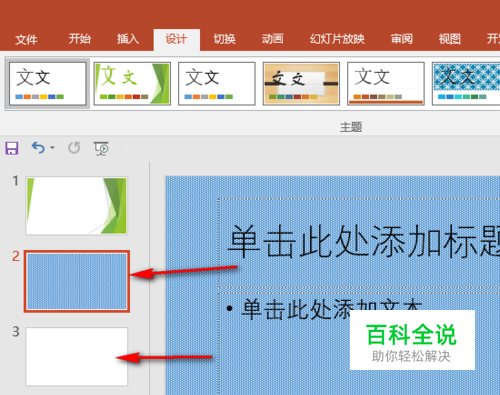Start slideshow from beginning icon
Viewport: 500px width, 395px height.
click(101, 148)
